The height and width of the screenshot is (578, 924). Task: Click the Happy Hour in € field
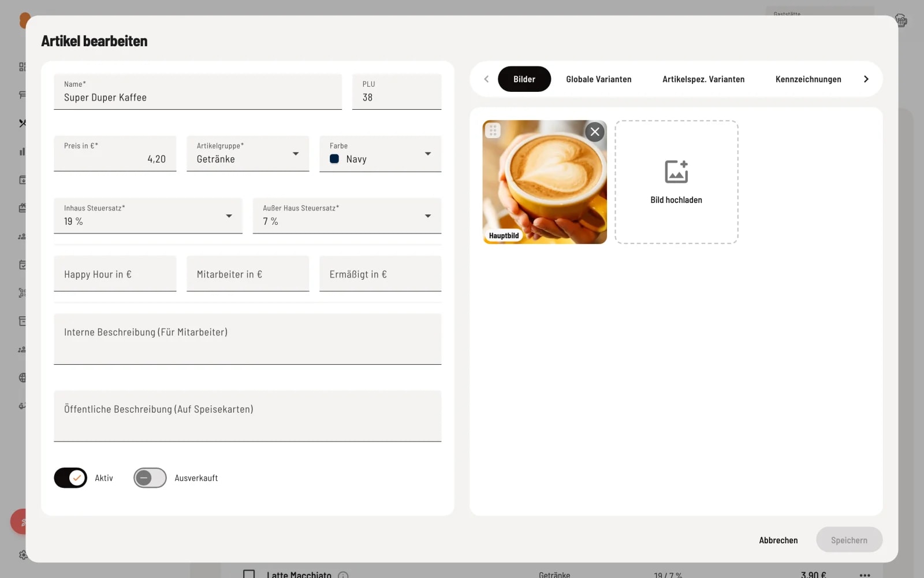tap(115, 274)
